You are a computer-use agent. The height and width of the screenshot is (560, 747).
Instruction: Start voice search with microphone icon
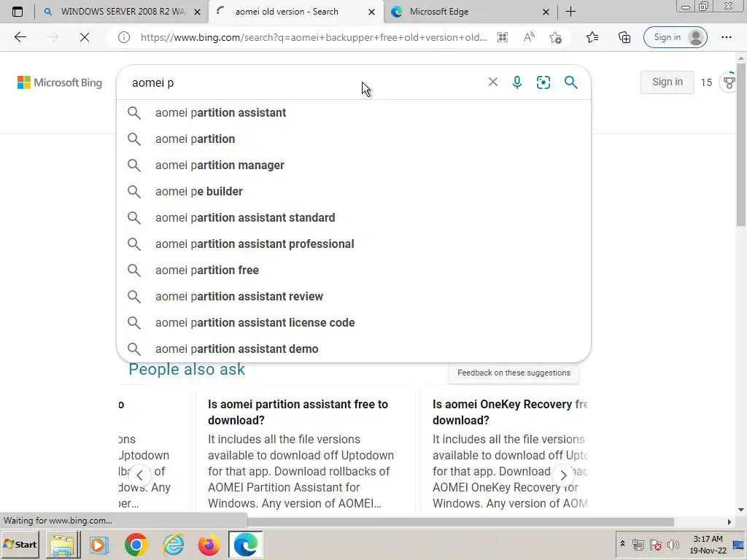(x=517, y=82)
